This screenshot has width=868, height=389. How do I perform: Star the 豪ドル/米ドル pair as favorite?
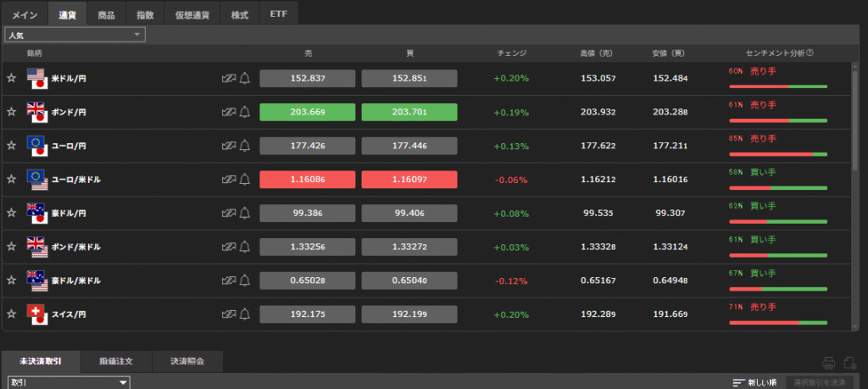tap(12, 280)
